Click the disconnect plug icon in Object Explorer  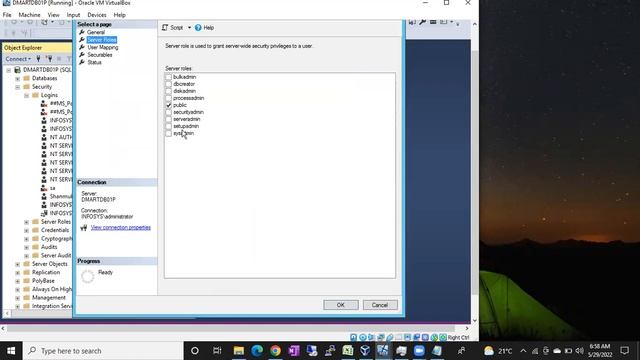tap(49, 59)
